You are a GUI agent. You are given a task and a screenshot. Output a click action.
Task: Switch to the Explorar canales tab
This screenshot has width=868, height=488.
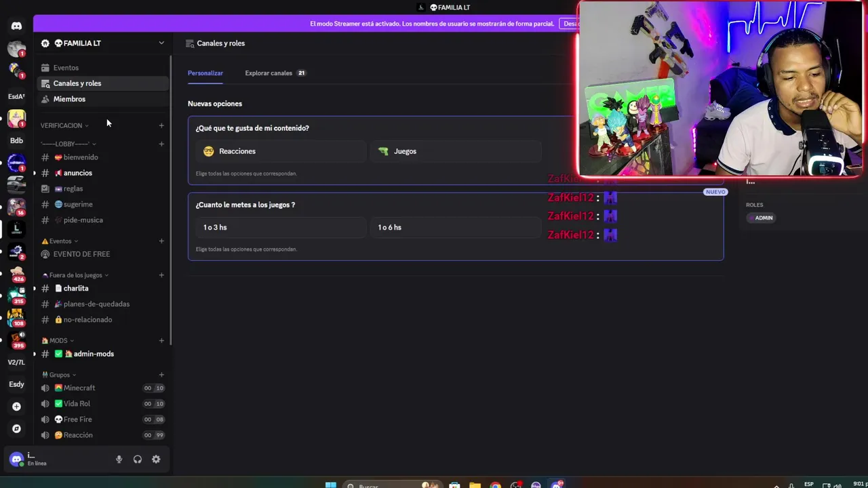click(x=275, y=73)
